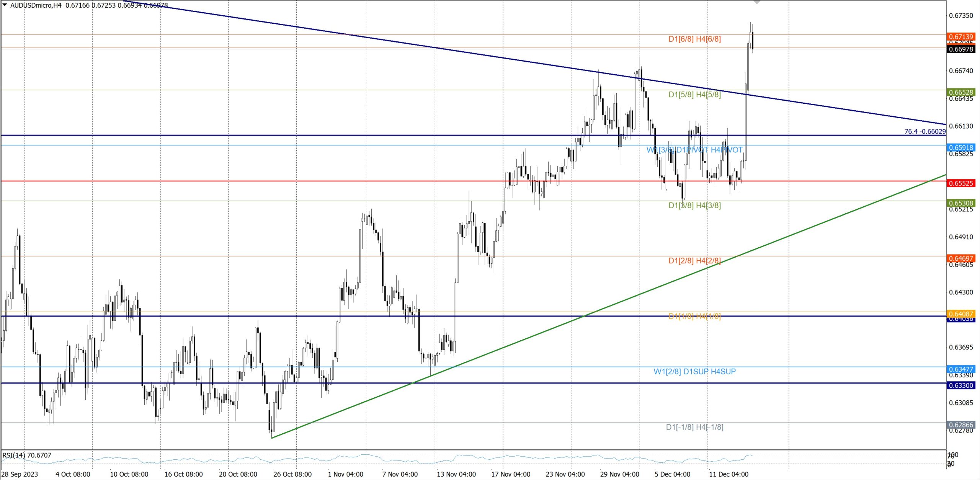Click the red 0.65525 price label
Viewport: 980px width, 480px height.
point(961,183)
